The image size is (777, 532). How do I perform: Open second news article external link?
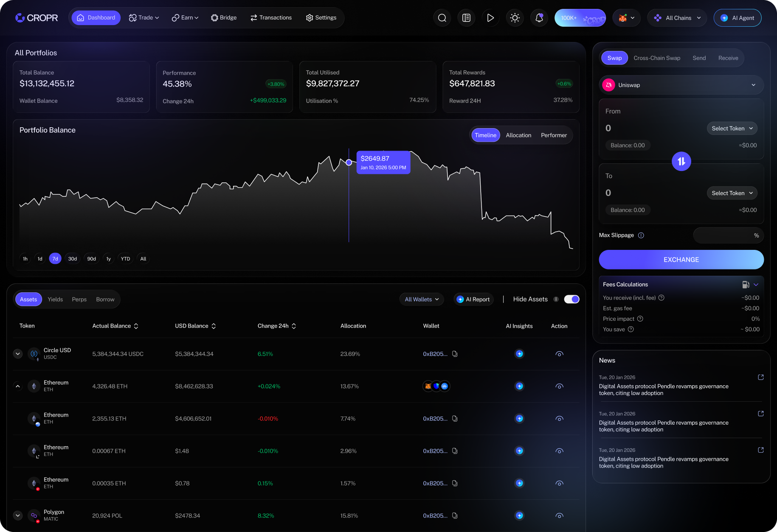tap(761, 414)
